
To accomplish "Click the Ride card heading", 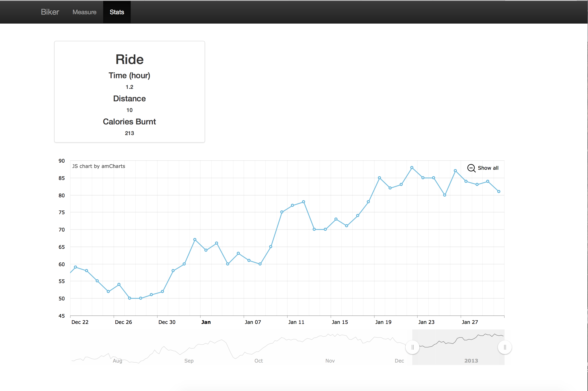I will (x=130, y=59).
